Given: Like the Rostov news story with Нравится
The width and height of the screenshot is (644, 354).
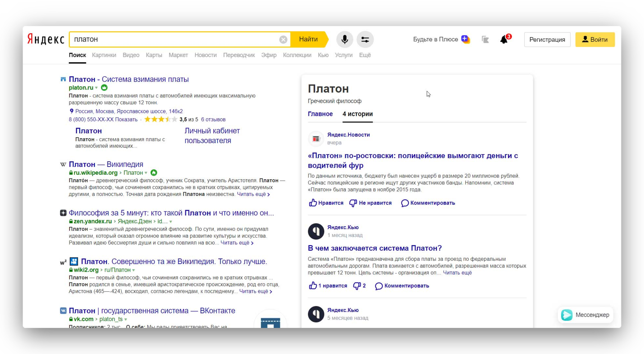Looking at the screenshot, I should (x=326, y=203).
